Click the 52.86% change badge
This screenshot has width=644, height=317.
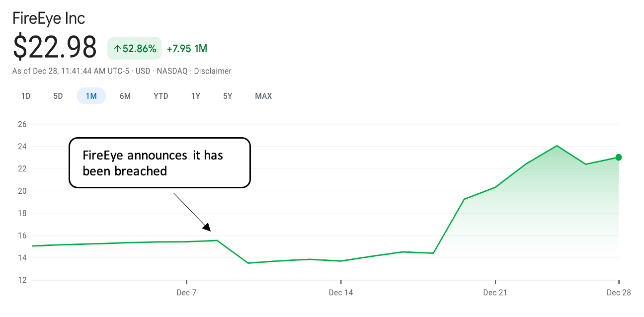135,49
